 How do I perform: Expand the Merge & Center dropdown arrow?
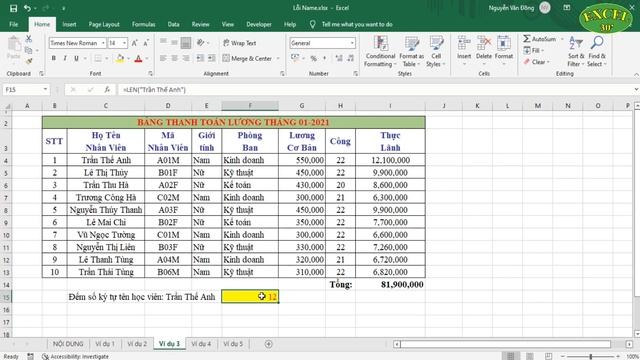[278, 58]
